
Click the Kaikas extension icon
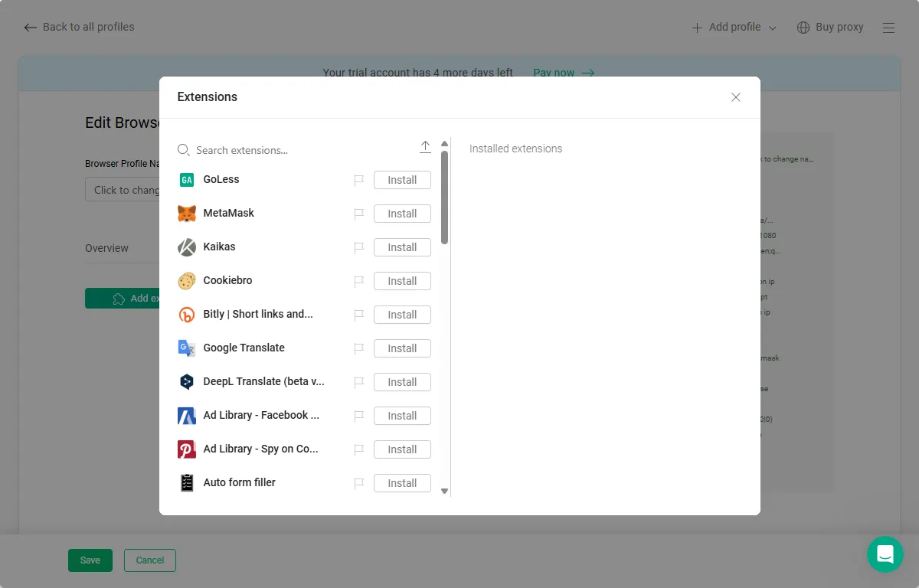(187, 247)
